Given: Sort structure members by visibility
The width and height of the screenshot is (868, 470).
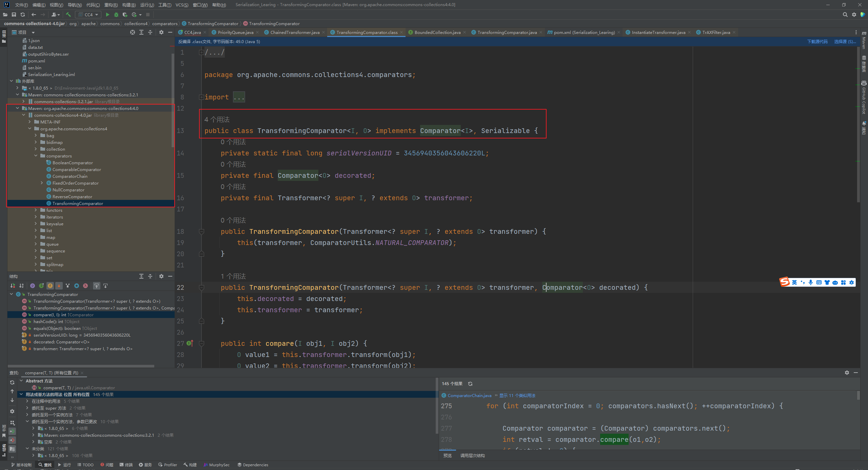Looking at the screenshot, I should (x=13, y=286).
